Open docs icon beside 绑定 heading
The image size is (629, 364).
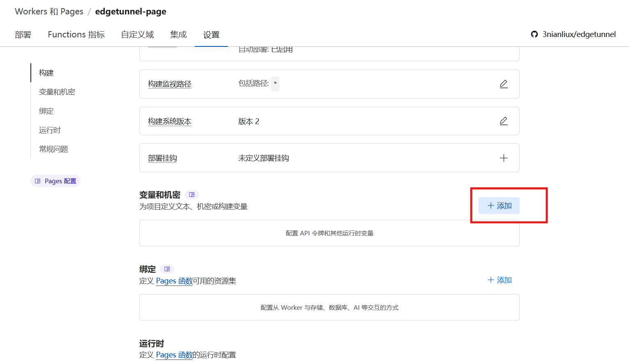[167, 269]
